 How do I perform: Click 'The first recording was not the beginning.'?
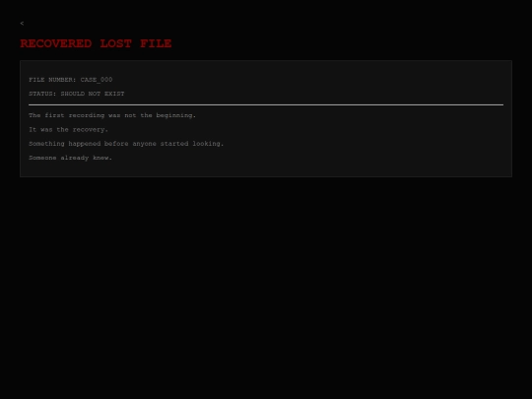click(112, 115)
